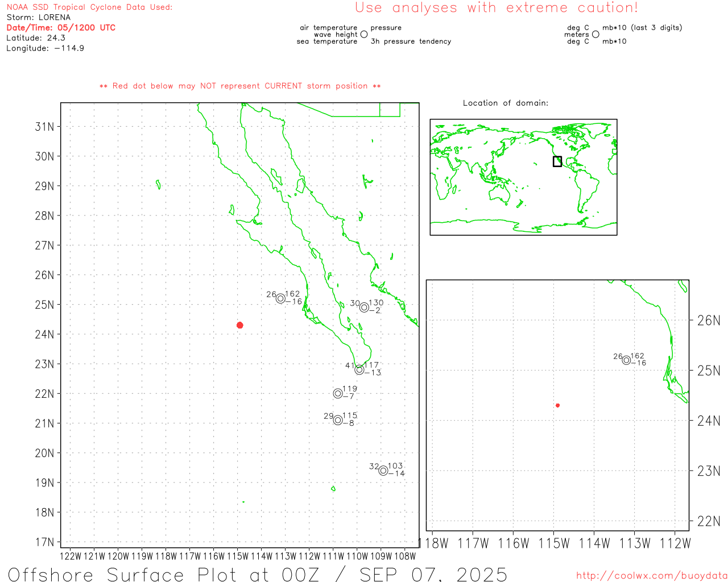The height and width of the screenshot is (582, 728).
Task: Click the '112W' label on the inset map
Action: 675,543
